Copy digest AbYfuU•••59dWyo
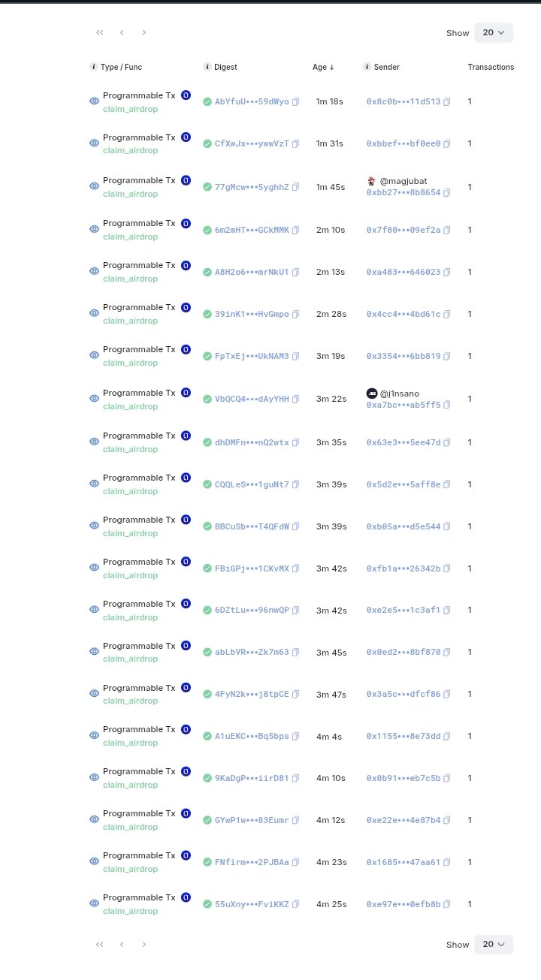541x980 pixels. pyautogui.click(x=295, y=102)
